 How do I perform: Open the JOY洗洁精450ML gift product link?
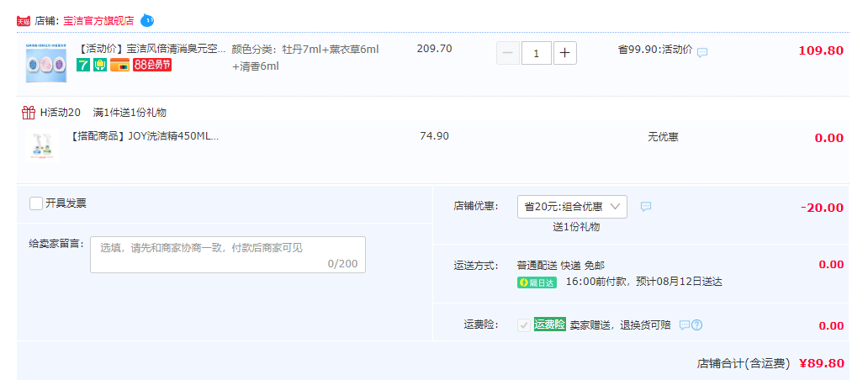[x=145, y=136]
